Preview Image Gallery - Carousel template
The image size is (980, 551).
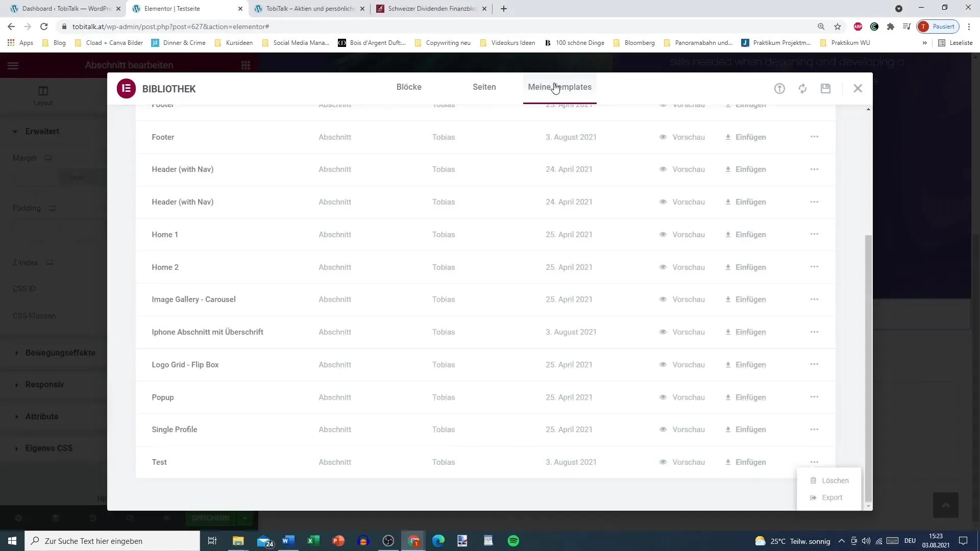pyautogui.click(x=682, y=299)
